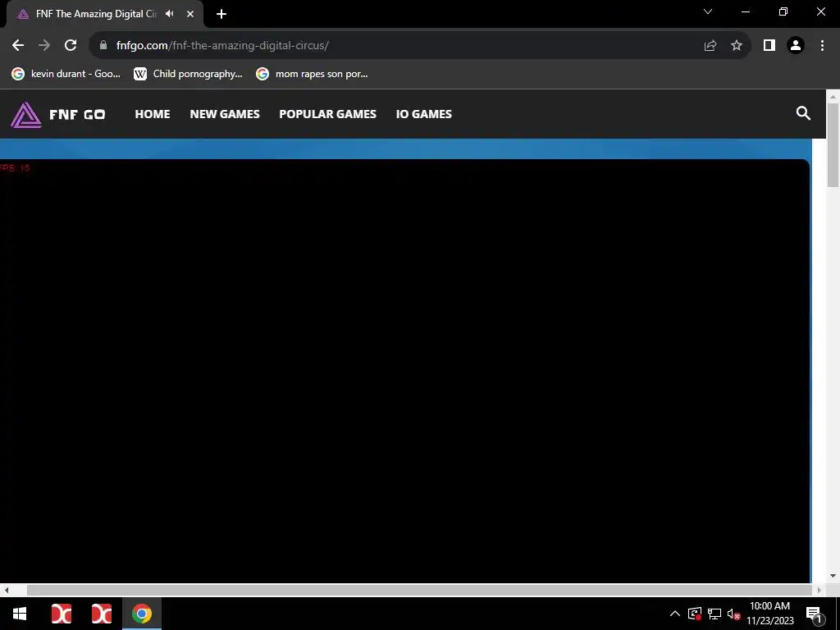Click the scroll right arrow
Viewport: 840px width, 630px height.
click(819, 590)
